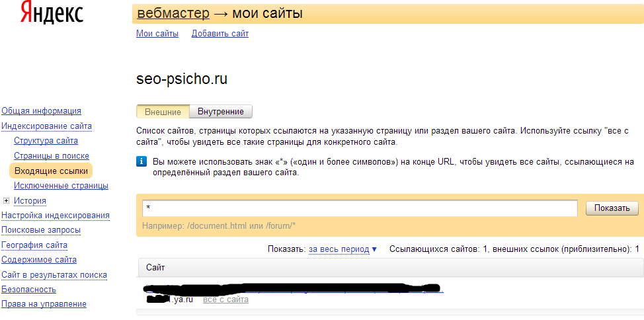Open Сайт в результатах поиска
This screenshot has height=320, width=644.
(x=54, y=275)
